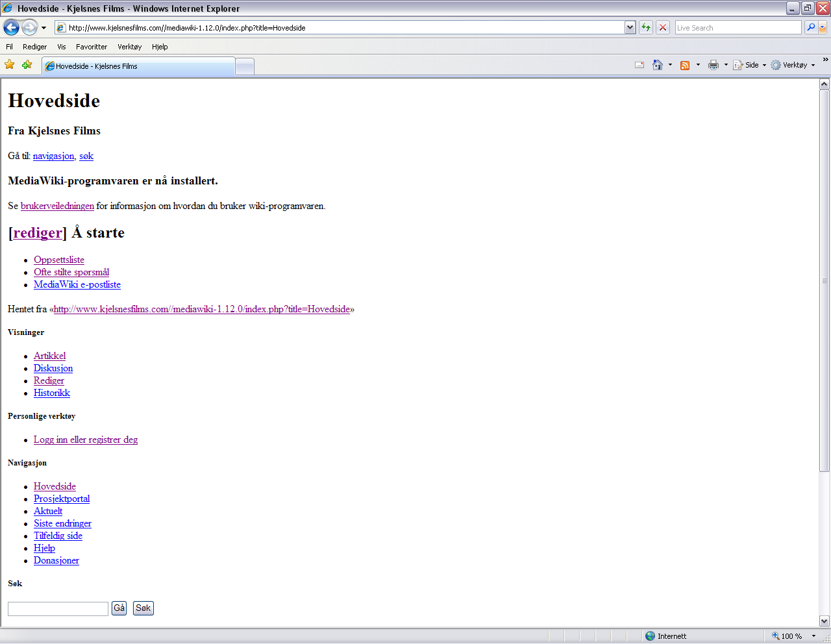Click the scroll down arrow

coord(825,621)
